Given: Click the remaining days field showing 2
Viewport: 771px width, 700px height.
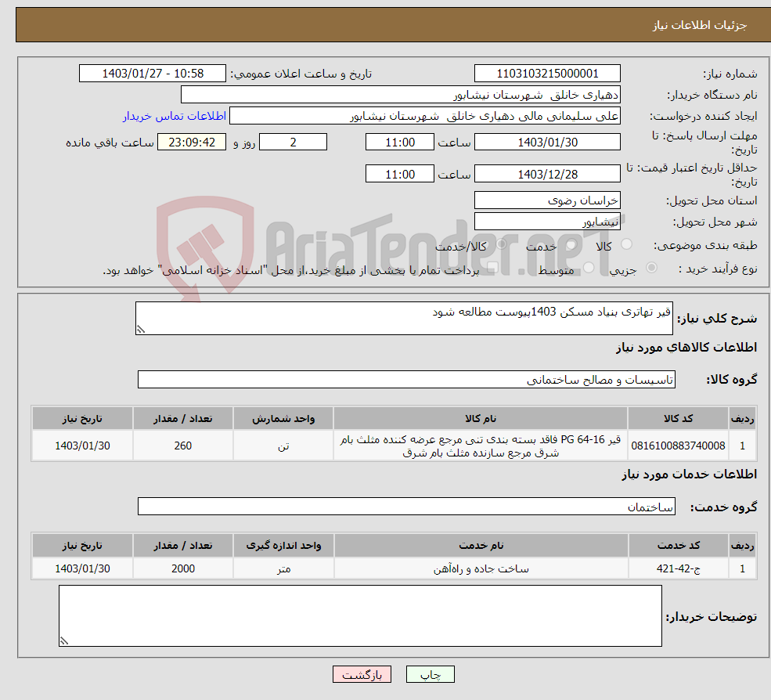Looking at the screenshot, I should click(x=293, y=143).
